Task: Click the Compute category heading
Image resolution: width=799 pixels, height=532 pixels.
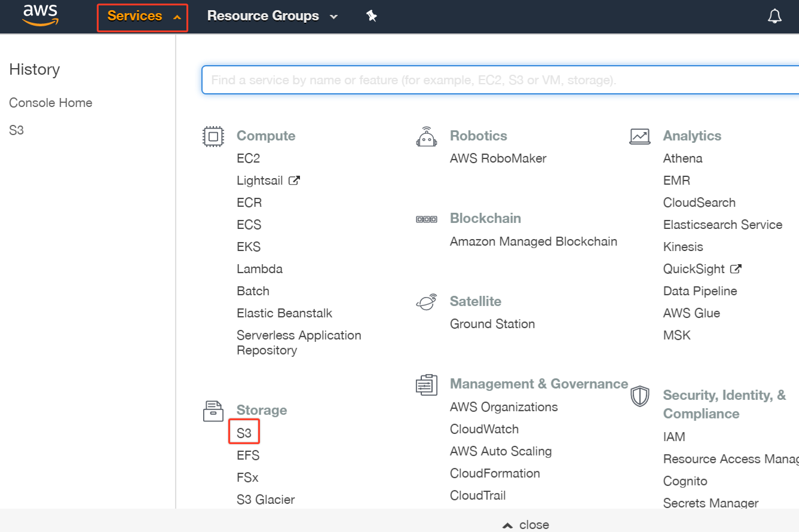Action: coord(266,136)
